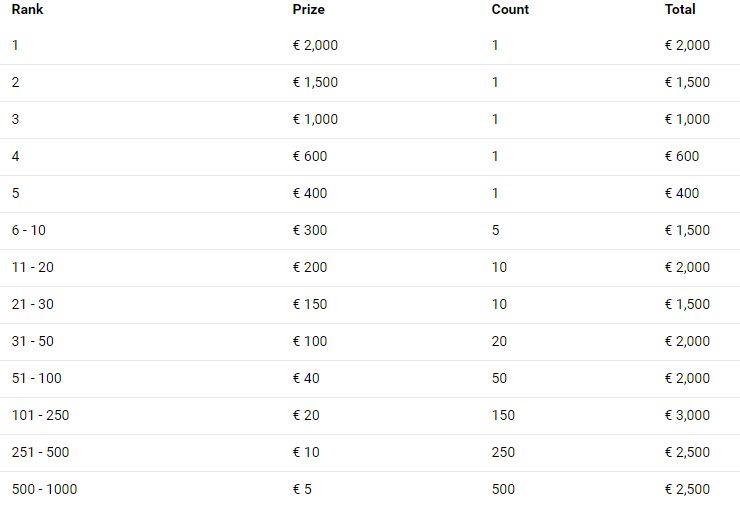Click the Prize column header

[x=309, y=9]
